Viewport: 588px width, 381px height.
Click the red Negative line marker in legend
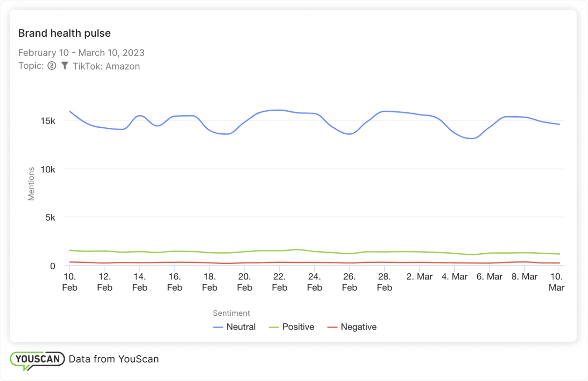pos(332,327)
